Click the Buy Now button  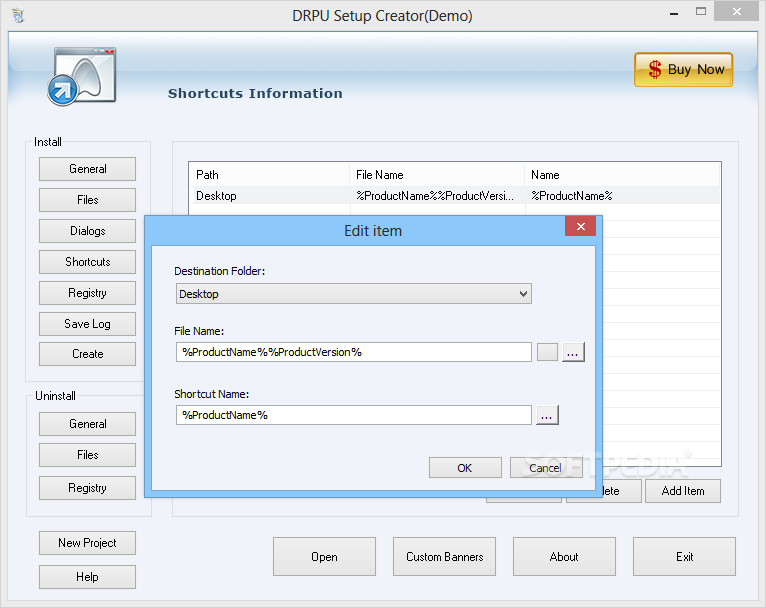683,70
